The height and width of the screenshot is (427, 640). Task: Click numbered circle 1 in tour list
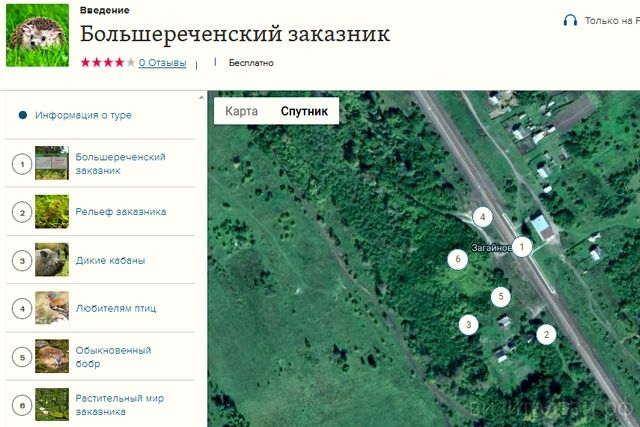[x=22, y=165]
